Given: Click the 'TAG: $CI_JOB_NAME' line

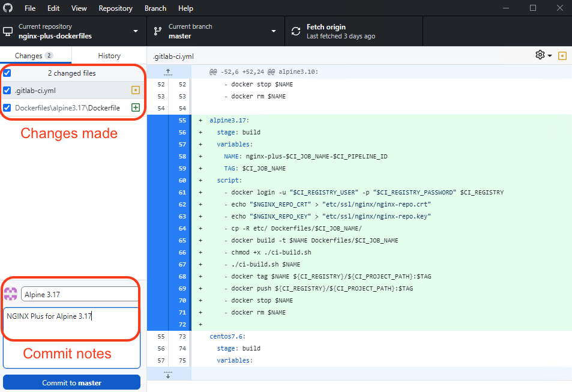Looking at the screenshot, I should [x=254, y=168].
